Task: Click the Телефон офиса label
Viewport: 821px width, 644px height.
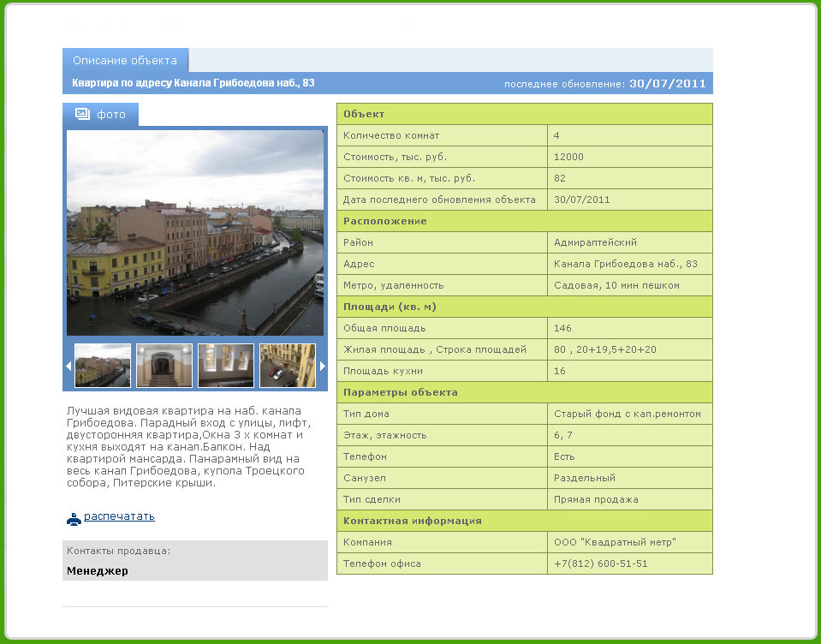Action: pyautogui.click(x=382, y=563)
